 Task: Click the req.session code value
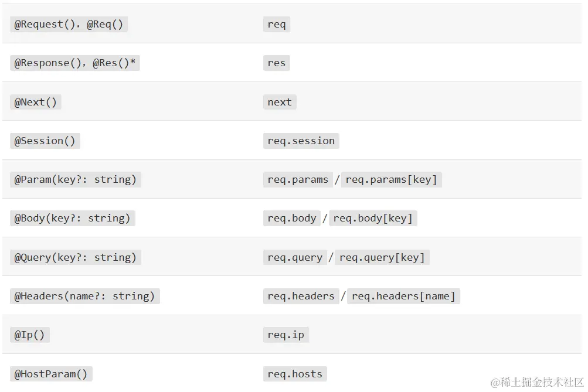pyautogui.click(x=301, y=141)
